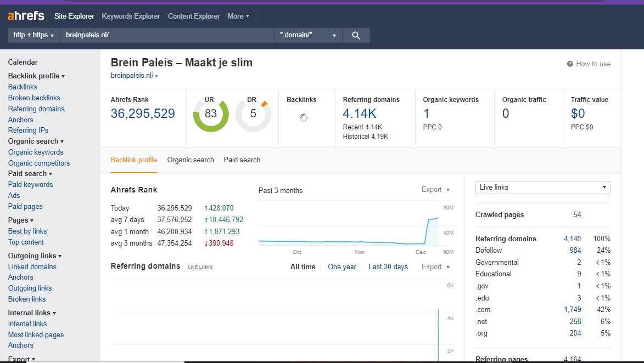Open Export dropdown for Ahrefs Rank chart
The height and width of the screenshot is (363, 644).
click(x=435, y=190)
